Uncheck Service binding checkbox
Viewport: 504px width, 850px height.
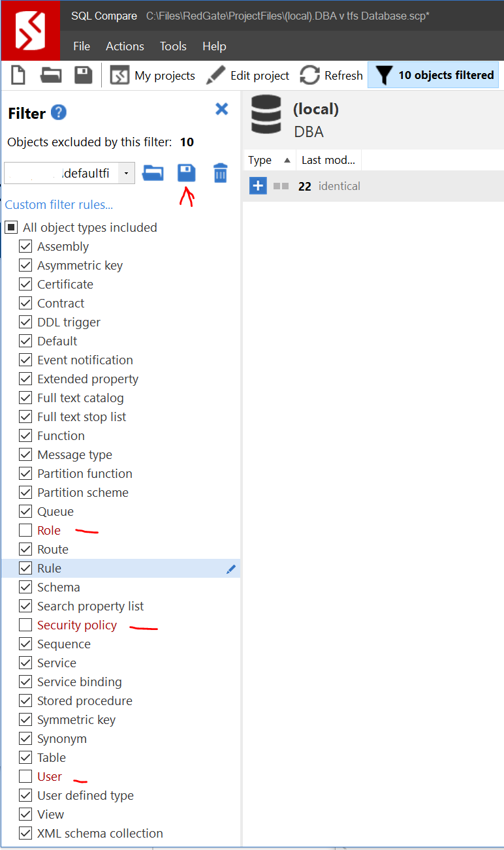point(25,682)
